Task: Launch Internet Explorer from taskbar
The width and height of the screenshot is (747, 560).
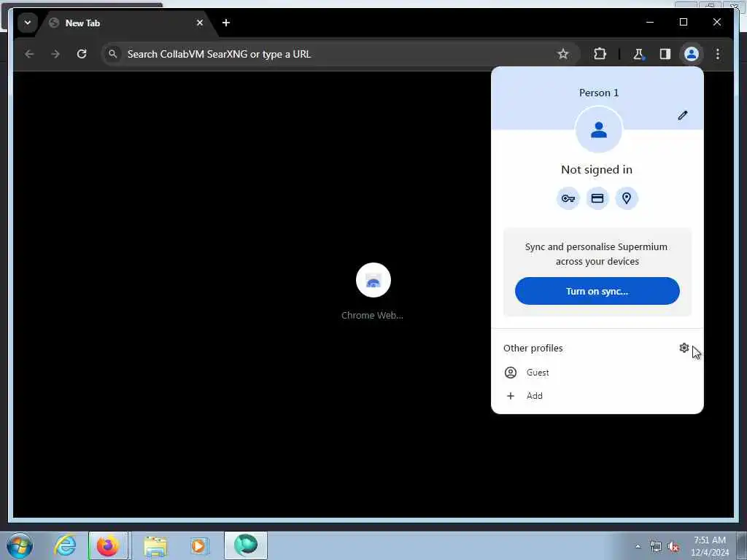Action: tap(65, 545)
